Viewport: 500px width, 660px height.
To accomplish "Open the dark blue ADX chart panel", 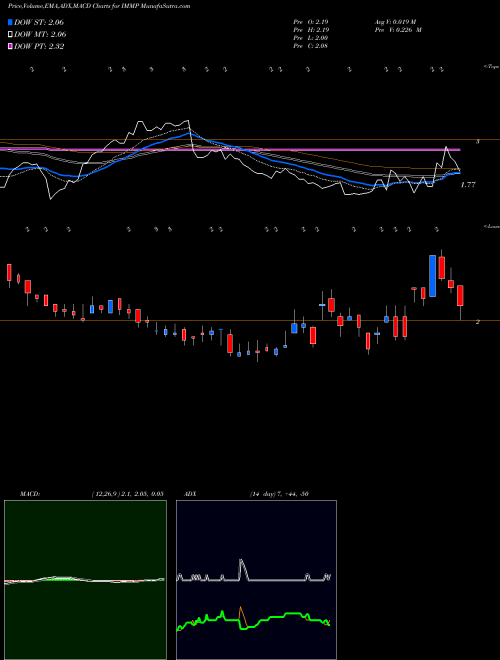I will 256,580.
